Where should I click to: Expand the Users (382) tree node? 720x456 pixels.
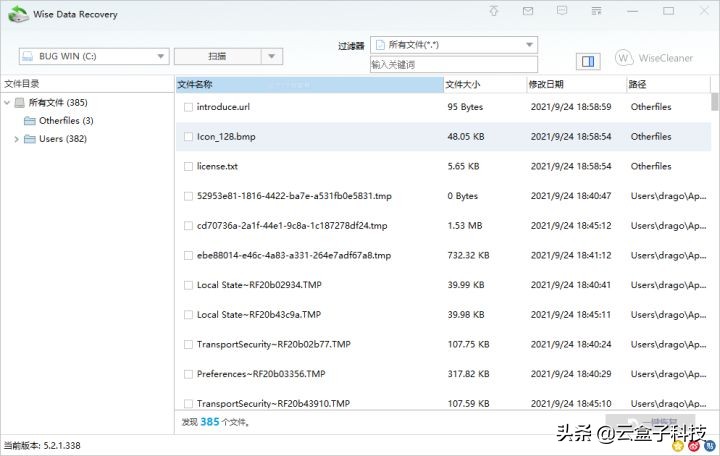click(x=16, y=139)
